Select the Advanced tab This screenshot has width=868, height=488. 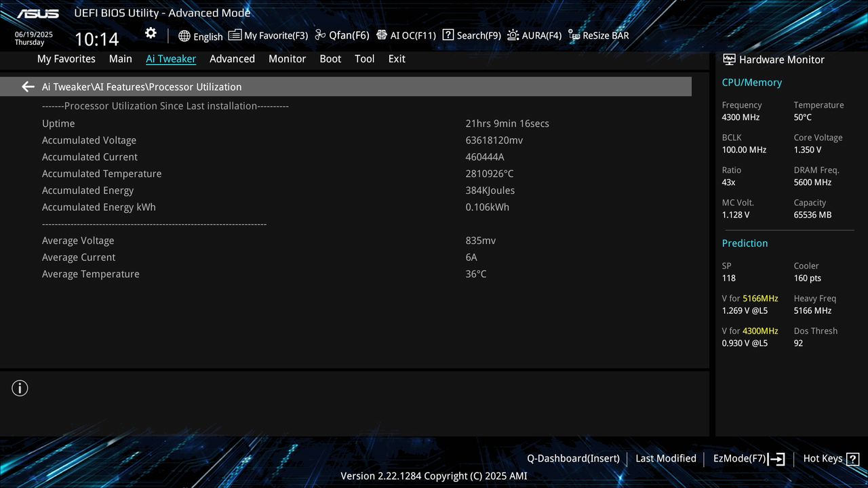tap(232, 59)
